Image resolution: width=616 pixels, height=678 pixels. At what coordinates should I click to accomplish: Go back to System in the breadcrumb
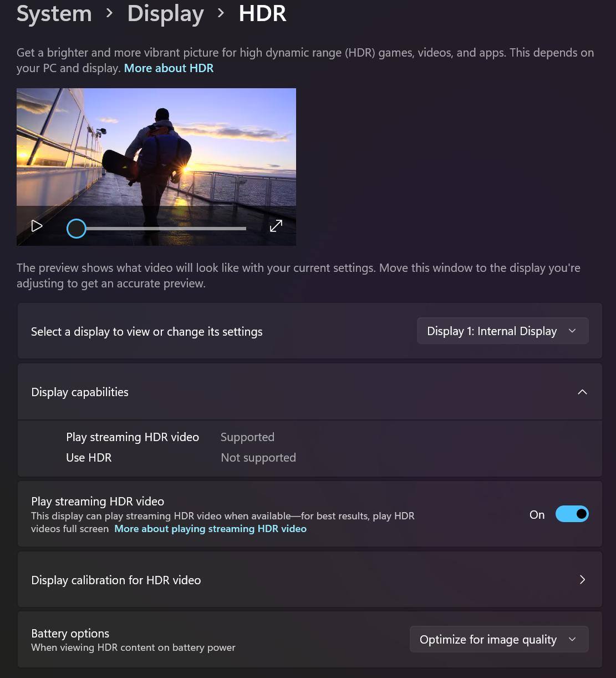click(x=54, y=13)
